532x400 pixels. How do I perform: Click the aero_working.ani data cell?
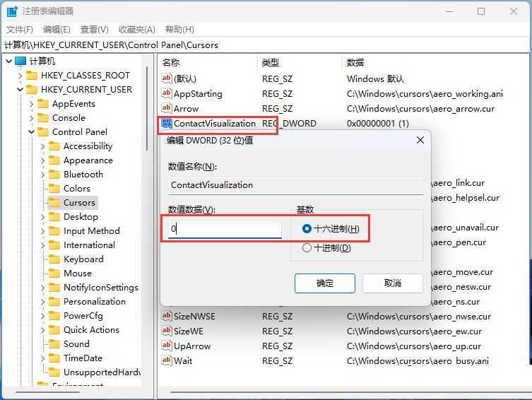(x=425, y=93)
